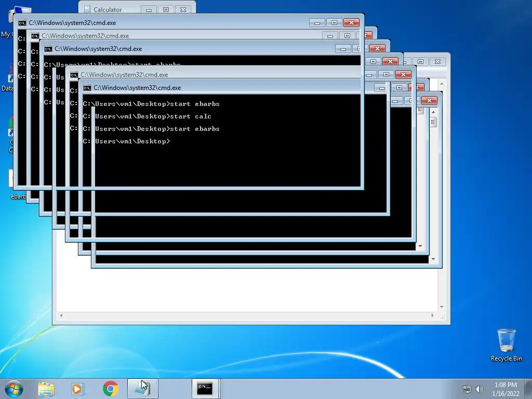Open the 1:08 PM clock and date
532x399 pixels.
pos(506,389)
